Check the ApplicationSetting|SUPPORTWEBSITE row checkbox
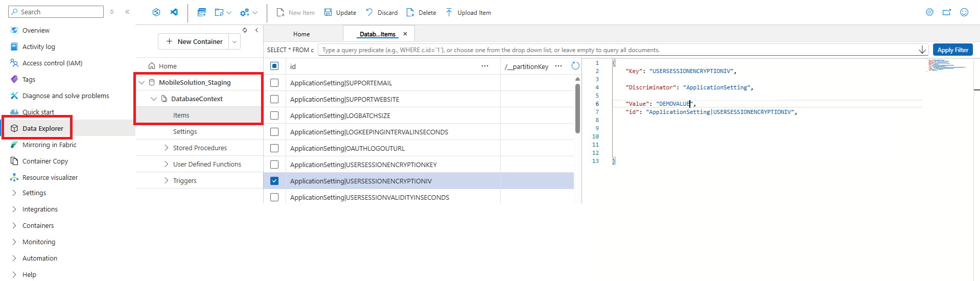The width and height of the screenshot is (980, 281). 274,99
